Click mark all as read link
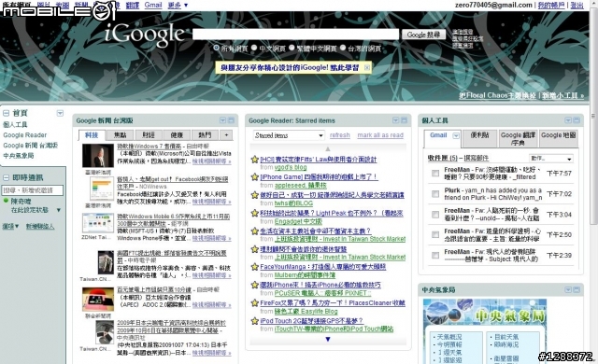This screenshot has height=364, width=598. click(380, 135)
